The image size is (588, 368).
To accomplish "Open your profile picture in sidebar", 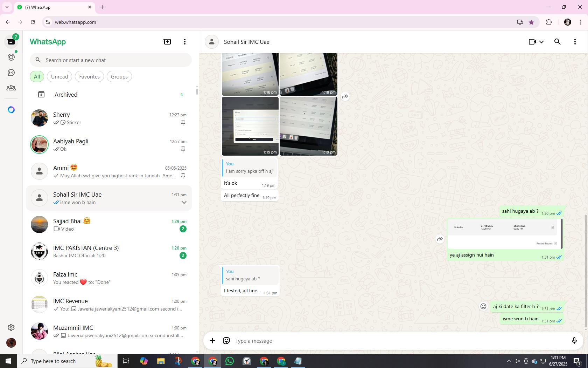I will coord(11,343).
